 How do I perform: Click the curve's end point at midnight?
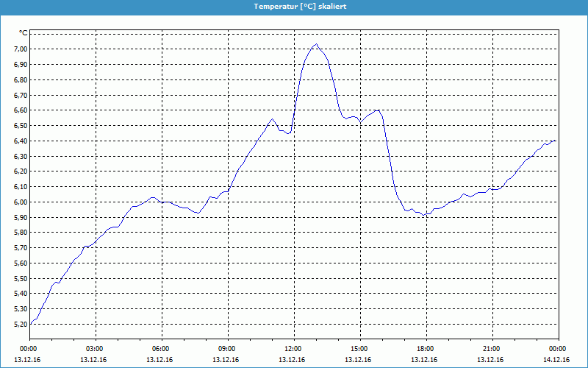[x=556, y=141]
